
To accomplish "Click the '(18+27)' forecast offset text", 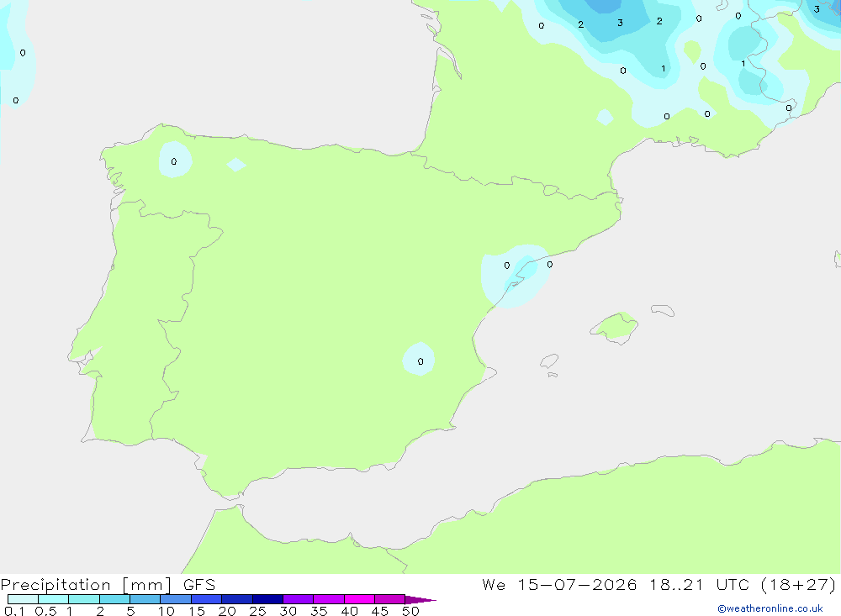I will point(798,584).
